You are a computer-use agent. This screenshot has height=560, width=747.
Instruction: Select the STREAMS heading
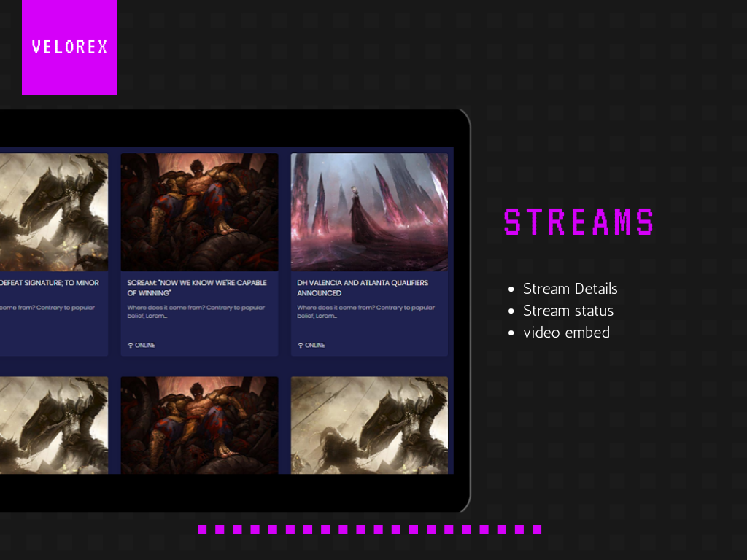(x=578, y=222)
